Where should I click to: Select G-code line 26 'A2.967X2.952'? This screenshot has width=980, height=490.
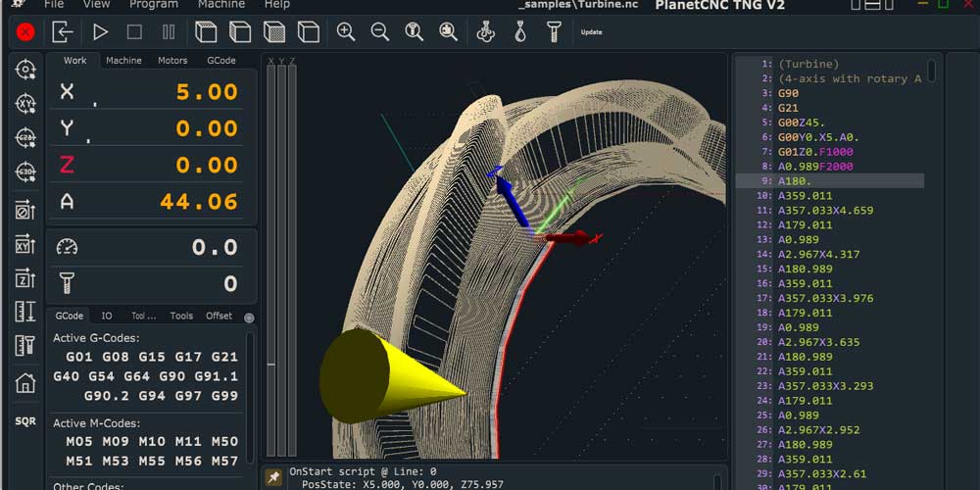point(829,430)
